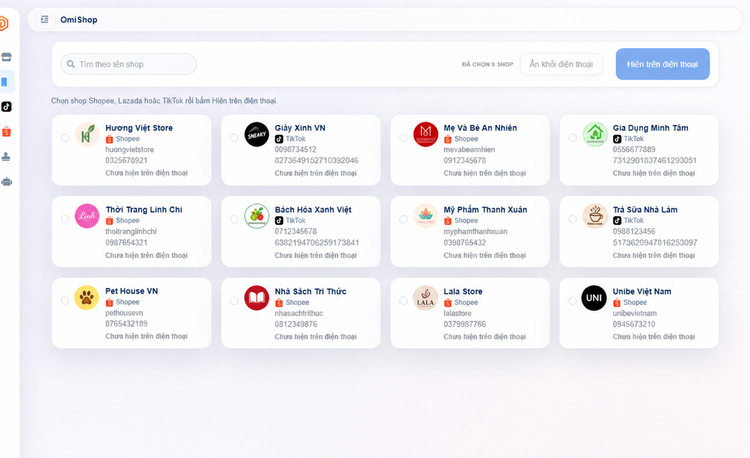Select Pet House VN radio button
This screenshot has width=750, height=458.
(x=65, y=301)
